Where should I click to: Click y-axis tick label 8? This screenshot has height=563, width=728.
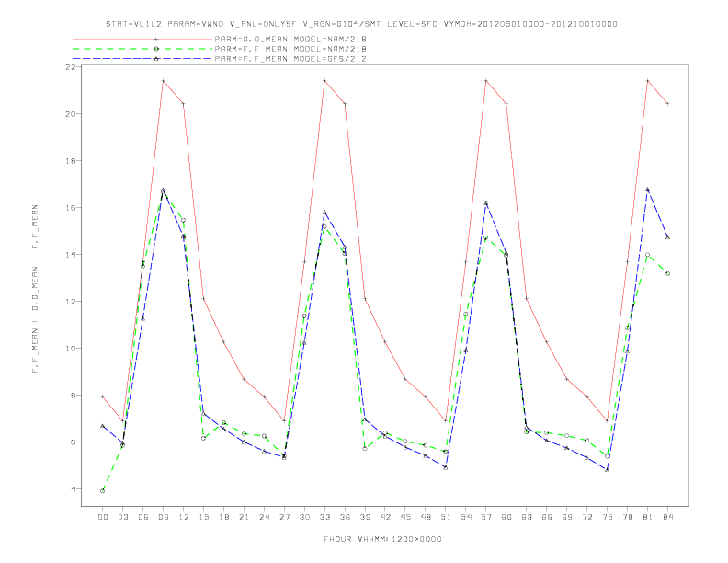point(73,396)
